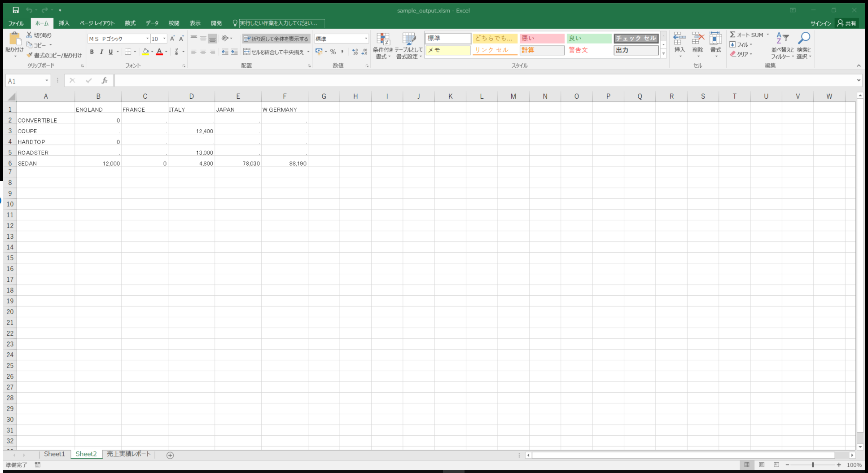Open the font name dropdown
Viewport: 868px width, 473px height.
[147, 39]
